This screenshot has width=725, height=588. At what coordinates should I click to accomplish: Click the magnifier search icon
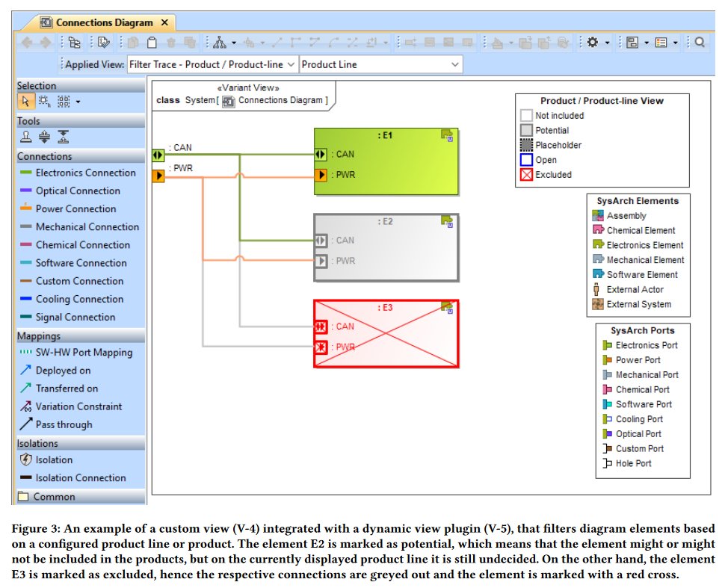700,42
